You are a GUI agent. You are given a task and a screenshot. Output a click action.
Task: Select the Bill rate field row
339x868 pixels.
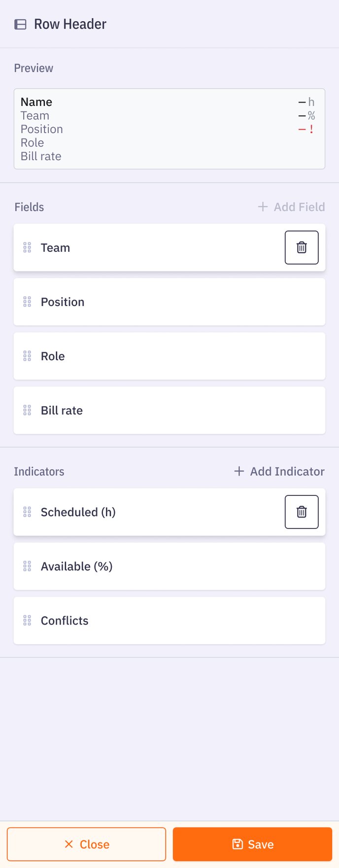coord(169,410)
